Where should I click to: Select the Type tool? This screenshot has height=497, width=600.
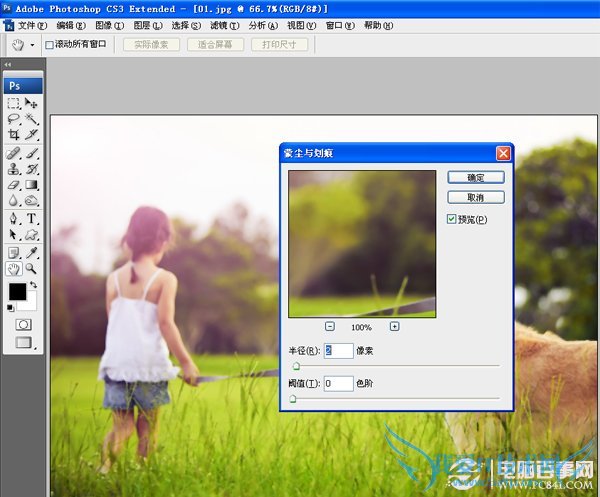pyautogui.click(x=31, y=219)
